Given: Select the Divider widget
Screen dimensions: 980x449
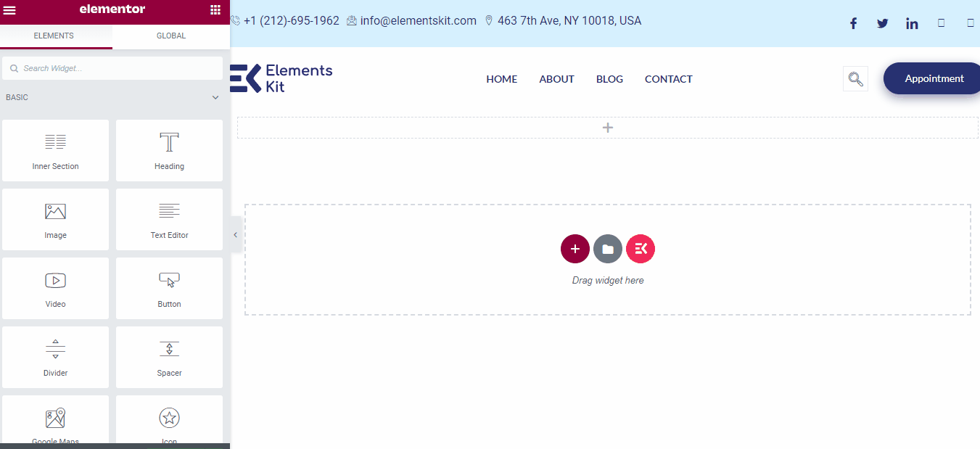Looking at the screenshot, I should coord(55,357).
